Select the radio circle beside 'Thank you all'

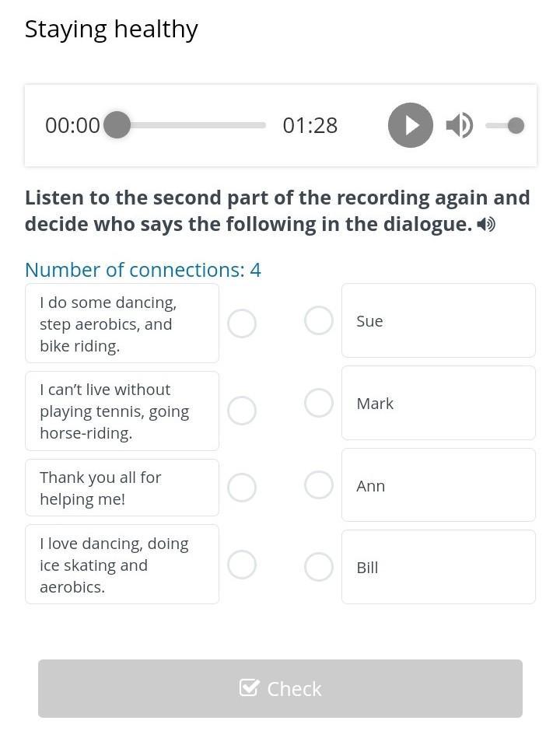[242, 487]
